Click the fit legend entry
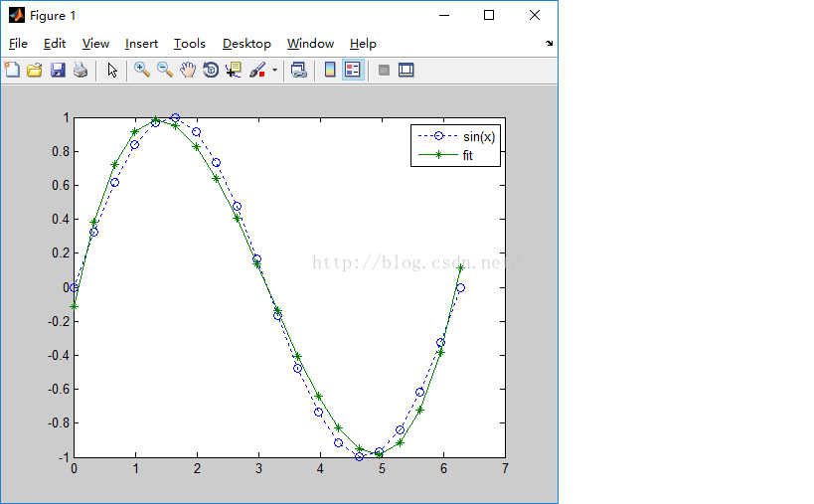Image resolution: width=814 pixels, height=504 pixels. pos(468,155)
